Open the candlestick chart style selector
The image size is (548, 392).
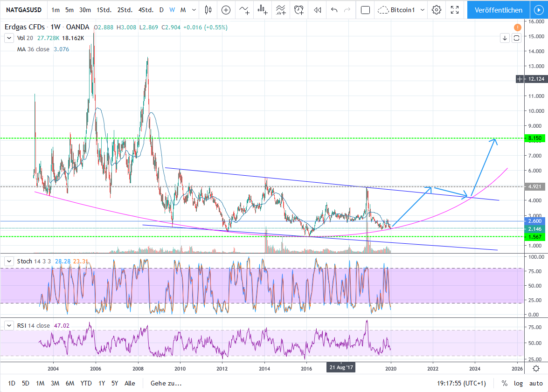pos(208,10)
